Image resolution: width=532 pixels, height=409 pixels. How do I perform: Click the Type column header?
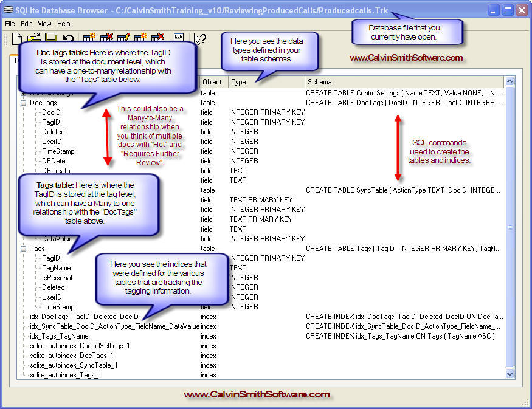point(266,82)
